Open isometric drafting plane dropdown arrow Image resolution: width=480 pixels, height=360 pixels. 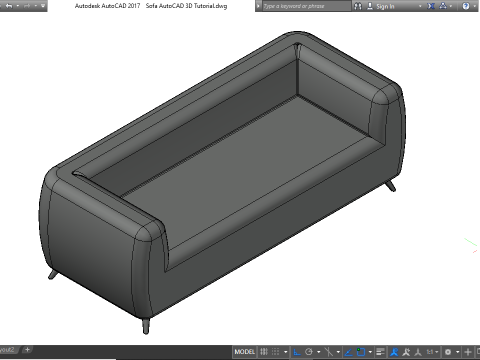338,352
